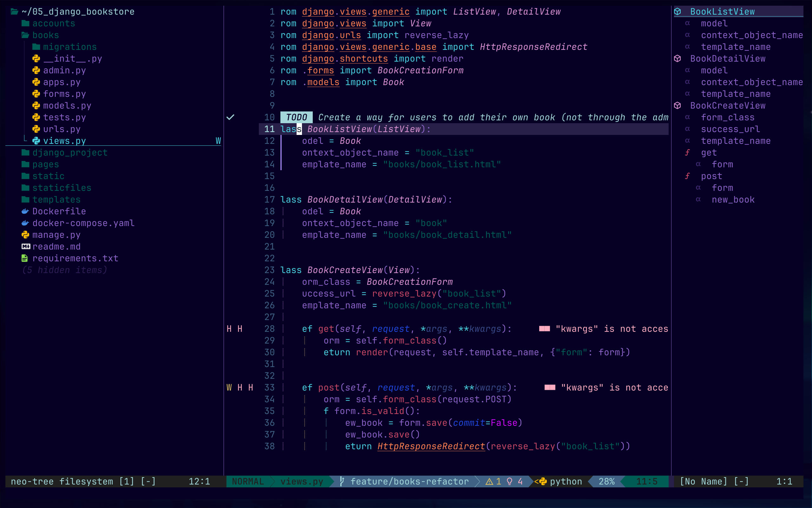Click the Python icon beside views.py
The height and width of the screenshot is (508, 812).
point(36,141)
